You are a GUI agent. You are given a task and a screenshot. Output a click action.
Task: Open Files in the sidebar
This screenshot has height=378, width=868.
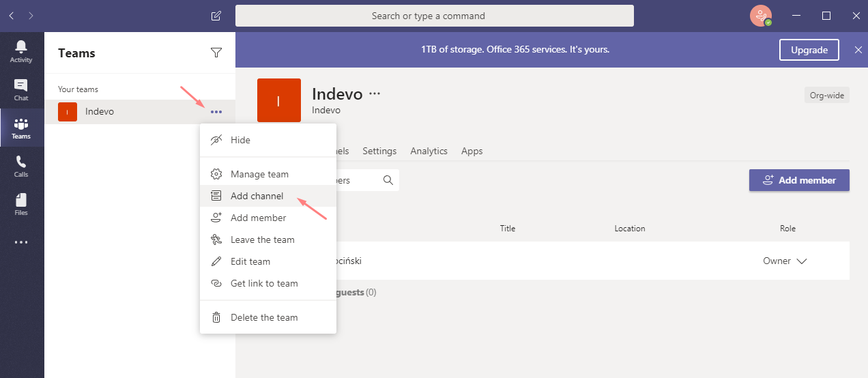click(21, 204)
